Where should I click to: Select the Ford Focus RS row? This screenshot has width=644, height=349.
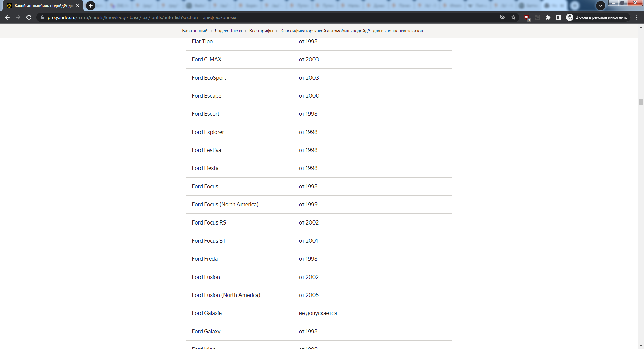click(x=319, y=223)
